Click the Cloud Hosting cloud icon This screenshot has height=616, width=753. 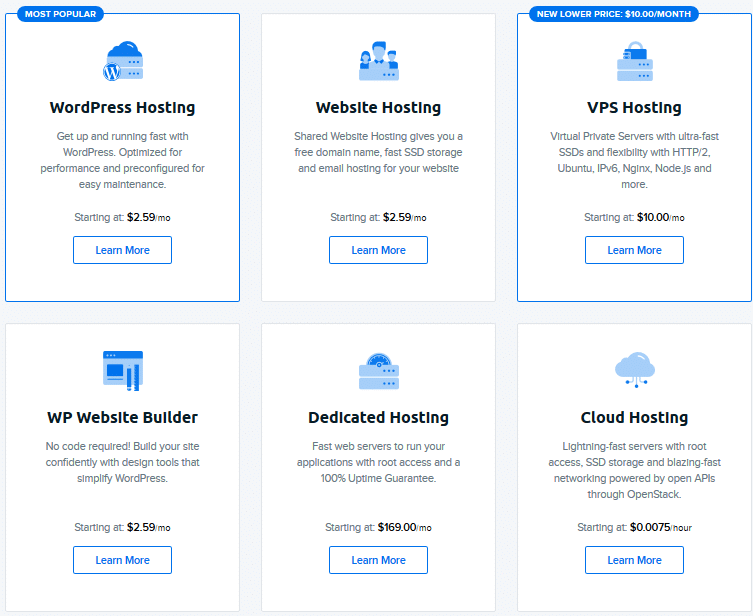(x=634, y=370)
